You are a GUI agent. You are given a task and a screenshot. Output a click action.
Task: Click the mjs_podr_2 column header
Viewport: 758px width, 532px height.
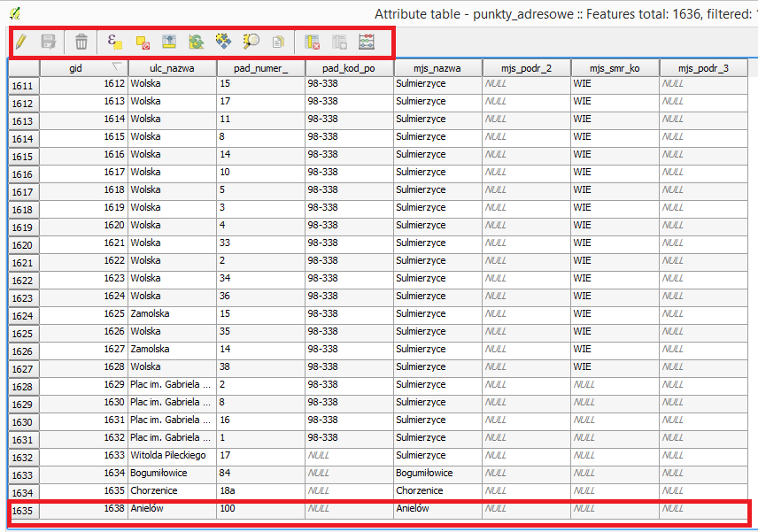(x=527, y=68)
